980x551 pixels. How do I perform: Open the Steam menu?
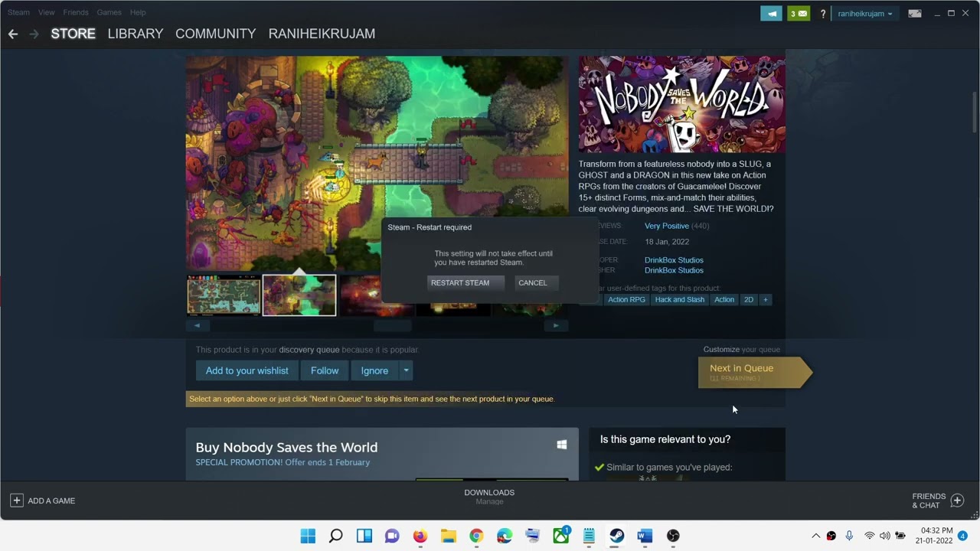pos(18,12)
